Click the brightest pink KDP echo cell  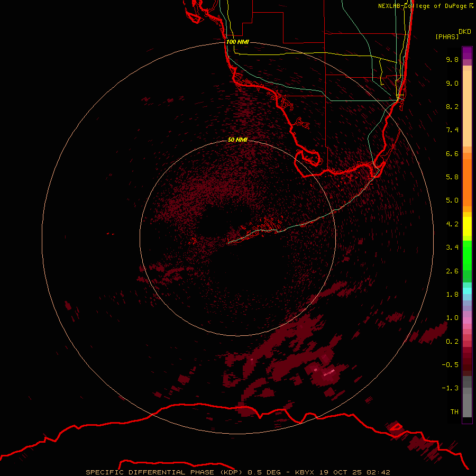329,372
